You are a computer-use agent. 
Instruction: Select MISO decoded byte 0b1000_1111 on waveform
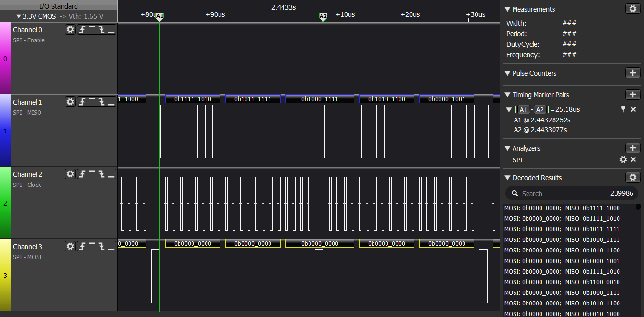pyautogui.click(x=320, y=99)
